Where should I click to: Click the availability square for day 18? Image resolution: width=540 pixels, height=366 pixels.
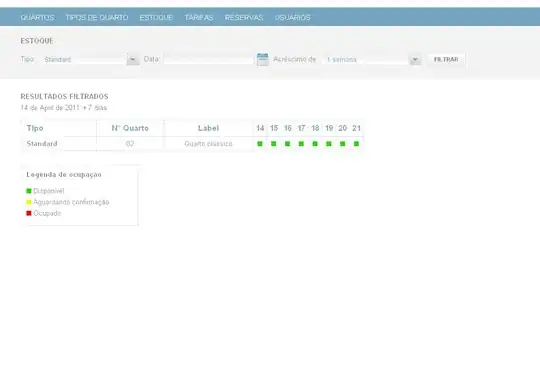pos(315,144)
